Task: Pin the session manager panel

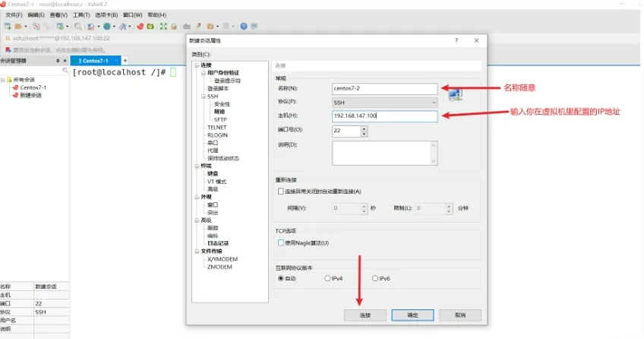Action: pyautogui.click(x=58, y=61)
